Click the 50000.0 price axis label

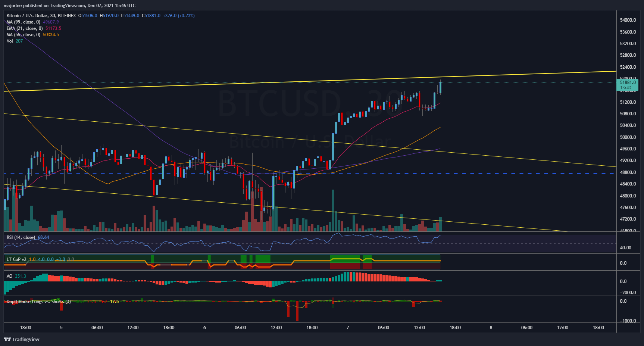[x=628, y=137]
